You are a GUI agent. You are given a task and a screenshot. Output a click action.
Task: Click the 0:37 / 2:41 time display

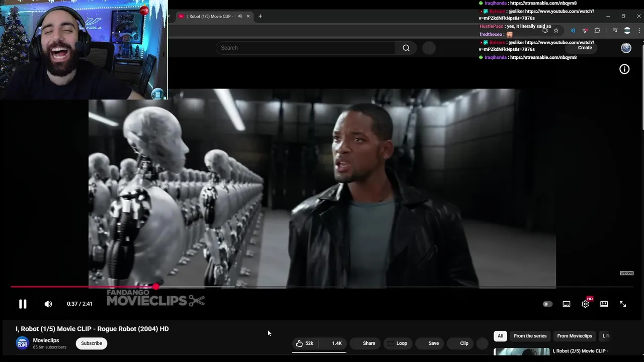79,304
